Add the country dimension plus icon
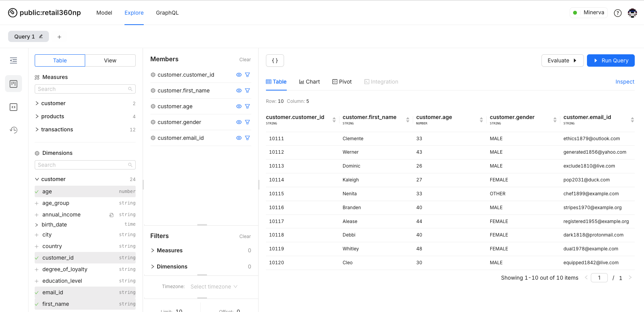The height and width of the screenshot is (312, 644). [x=37, y=247]
